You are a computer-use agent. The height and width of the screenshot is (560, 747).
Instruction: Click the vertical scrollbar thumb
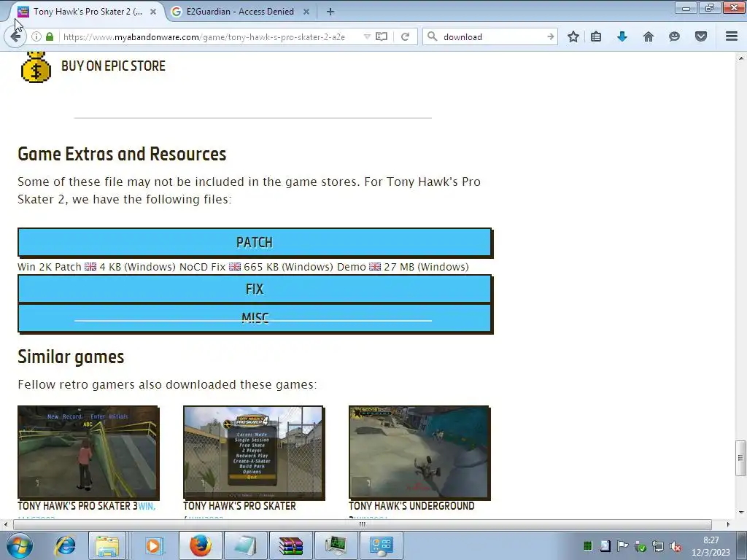pyautogui.click(x=740, y=458)
